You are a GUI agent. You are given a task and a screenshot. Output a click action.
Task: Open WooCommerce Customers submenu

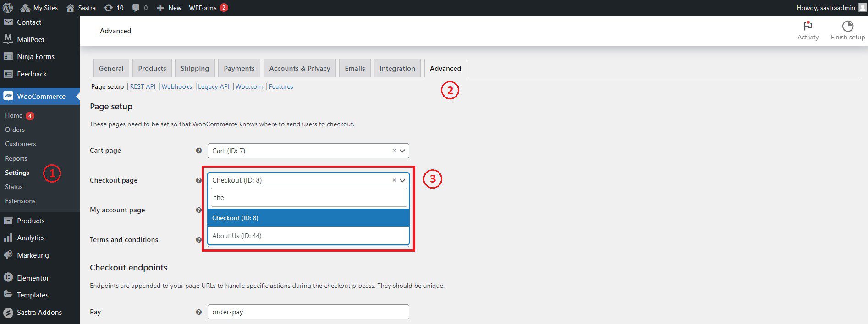pyautogui.click(x=20, y=144)
